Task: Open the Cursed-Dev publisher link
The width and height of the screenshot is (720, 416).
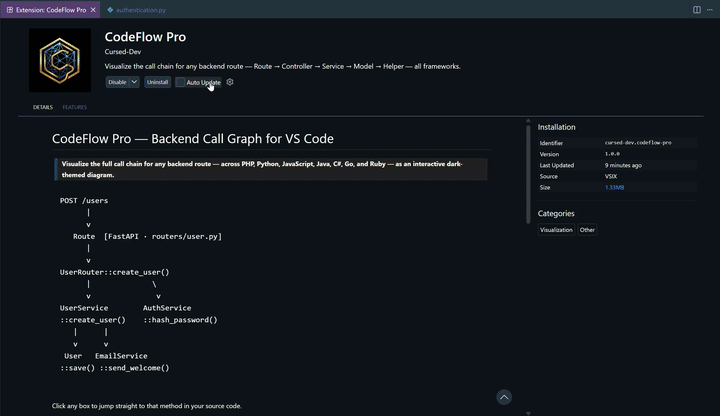Action: 123,52
